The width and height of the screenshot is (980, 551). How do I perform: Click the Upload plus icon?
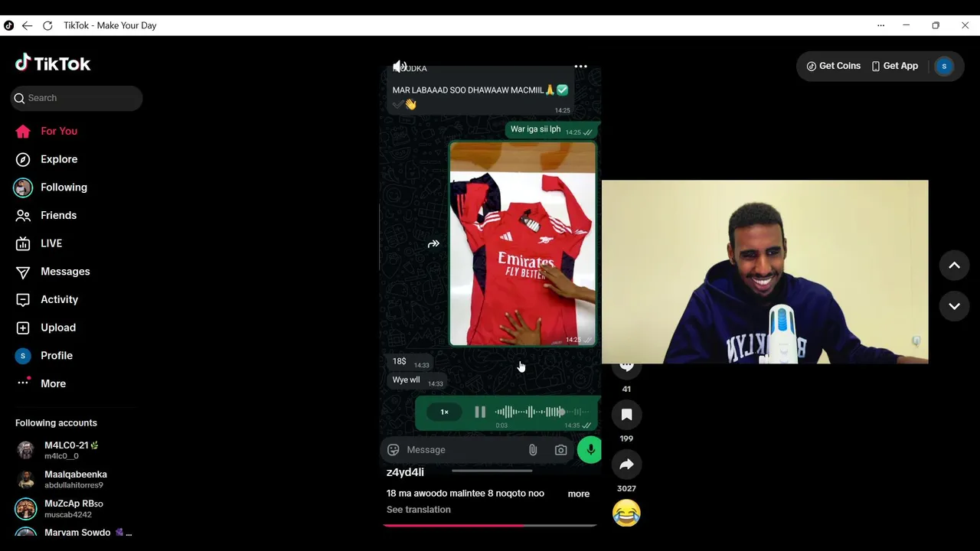click(x=23, y=328)
